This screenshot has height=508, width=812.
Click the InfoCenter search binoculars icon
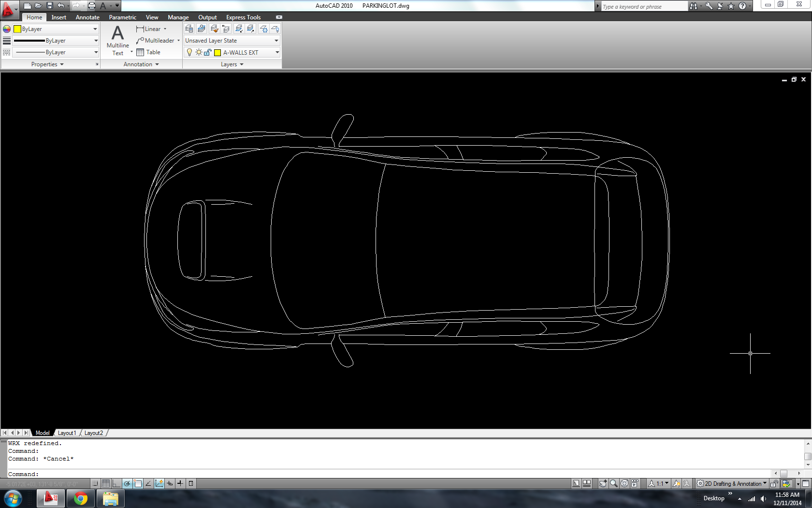tap(694, 6)
